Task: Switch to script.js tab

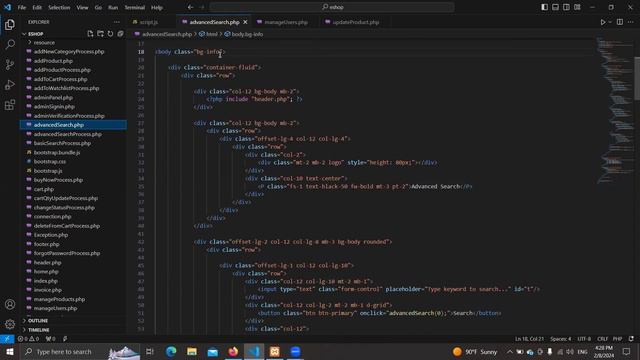Action: click(x=149, y=22)
